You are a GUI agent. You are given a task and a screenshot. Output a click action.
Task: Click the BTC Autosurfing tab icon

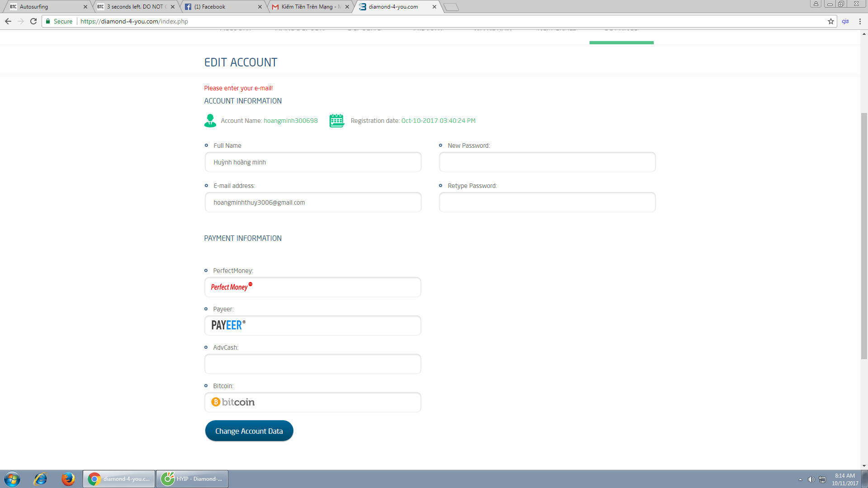click(12, 7)
